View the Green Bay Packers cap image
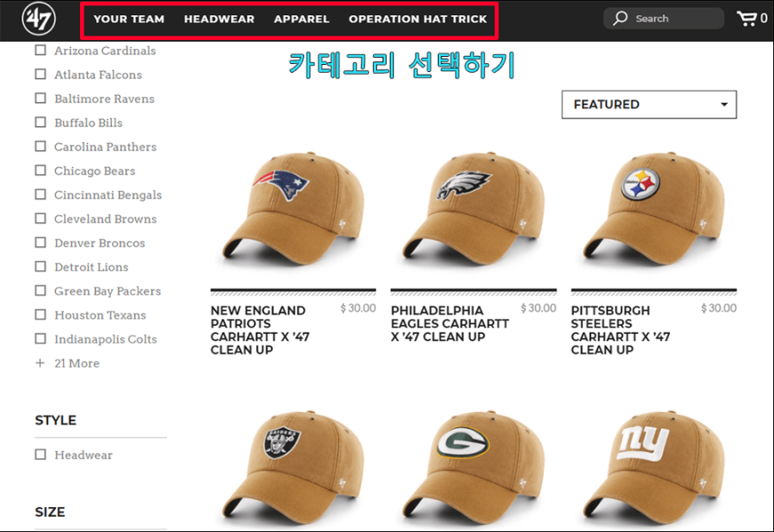This screenshot has width=774, height=532. click(x=474, y=467)
